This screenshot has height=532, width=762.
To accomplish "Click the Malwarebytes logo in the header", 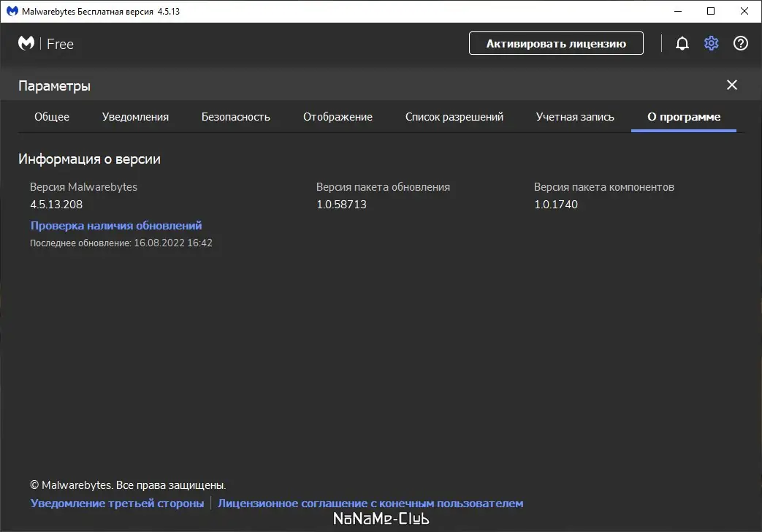I will 26,43.
